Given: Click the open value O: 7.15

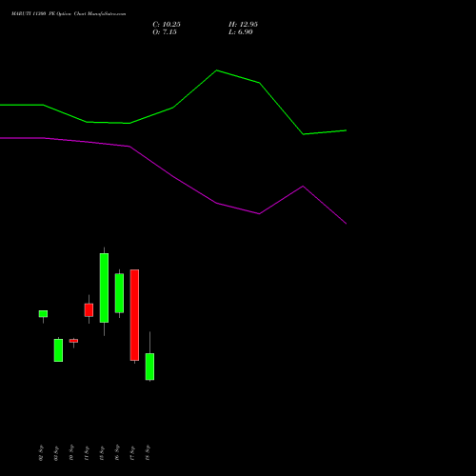Looking at the screenshot, I should 165,32.
